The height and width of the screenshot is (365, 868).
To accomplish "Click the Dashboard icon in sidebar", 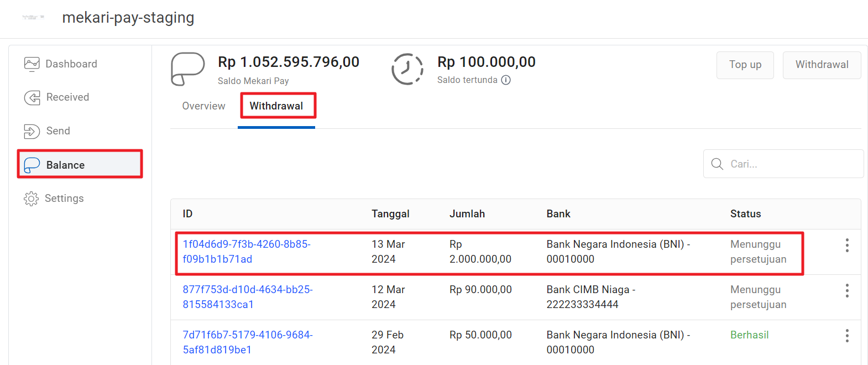I will tap(32, 64).
